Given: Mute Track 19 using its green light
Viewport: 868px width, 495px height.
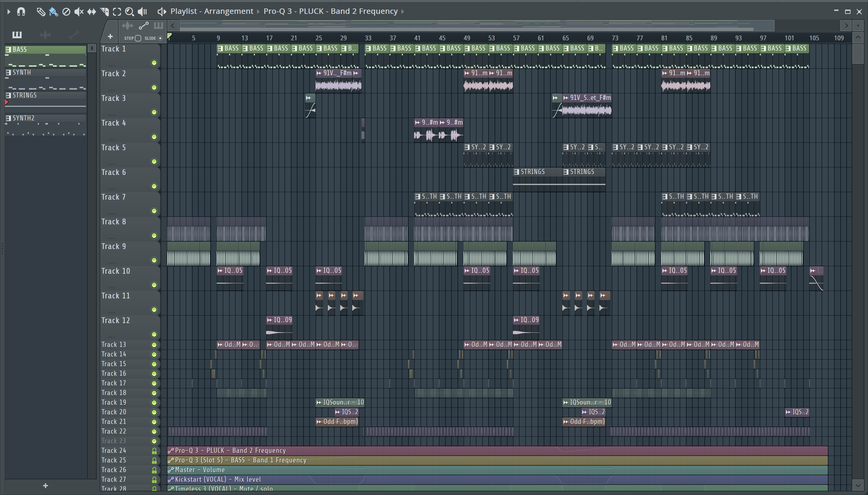Looking at the screenshot, I should (154, 403).
